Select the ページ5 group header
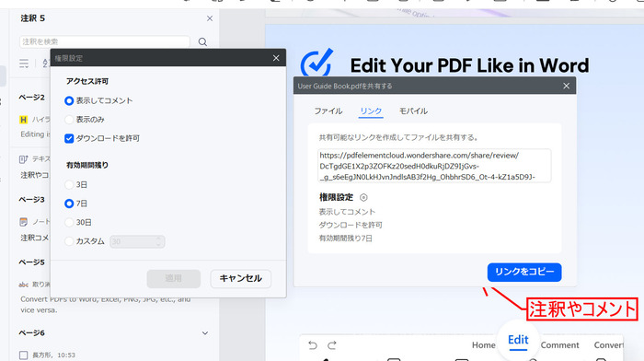Screen dimensions: 644x361 [x=31, y=262]
